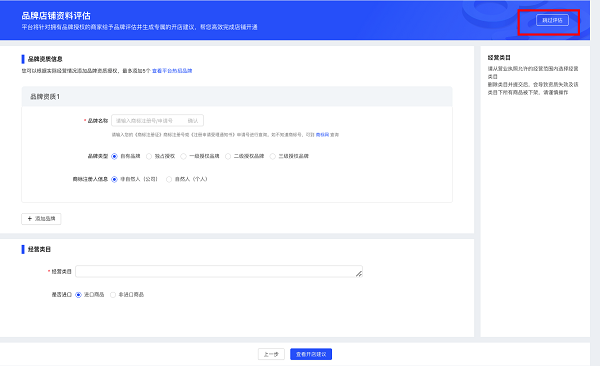The height and width of the screenshot is (366, 600).
Task: Grab the textarea resize handle icon
Action: (359, 274)
